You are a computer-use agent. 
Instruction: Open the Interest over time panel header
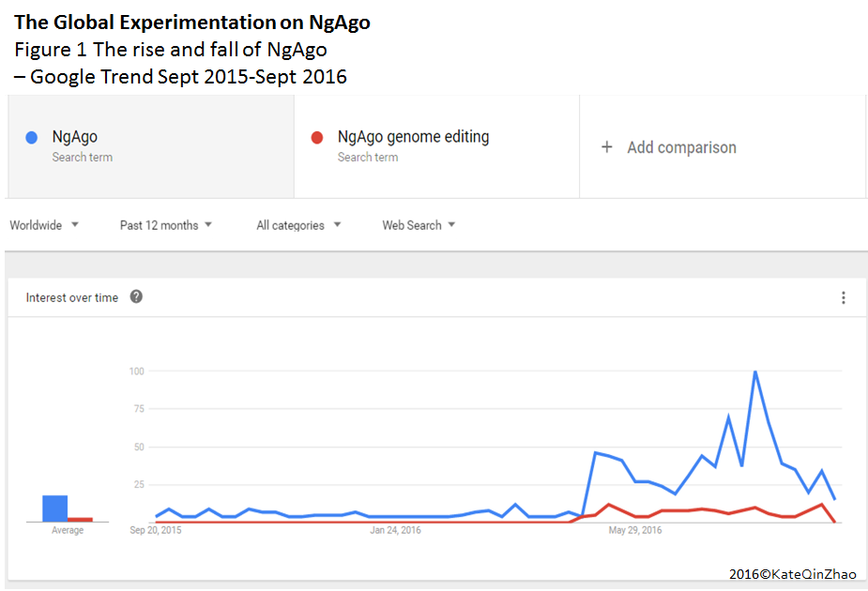click(x=72, y=296)
